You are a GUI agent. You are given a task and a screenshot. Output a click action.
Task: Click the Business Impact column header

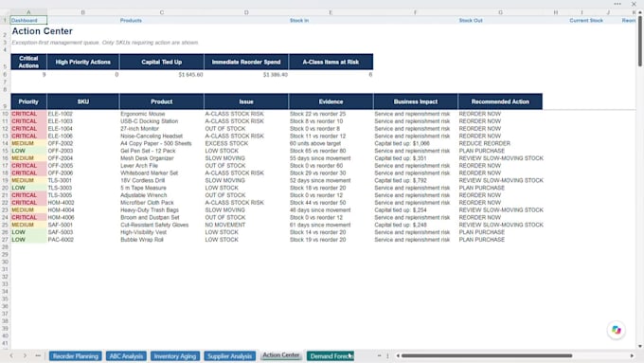pos(415,101)
